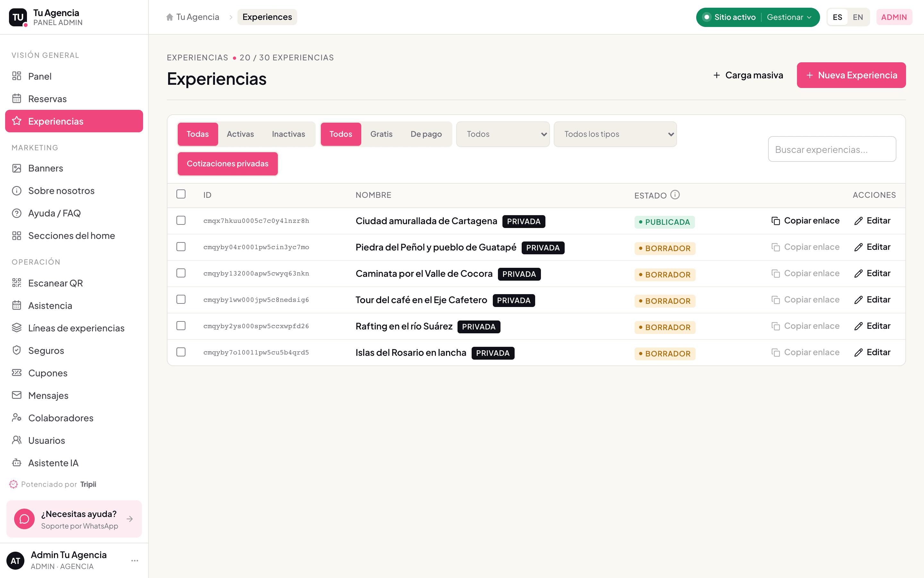Select the De pago pricing tab

pyautogui.click(x=426, y=134)
